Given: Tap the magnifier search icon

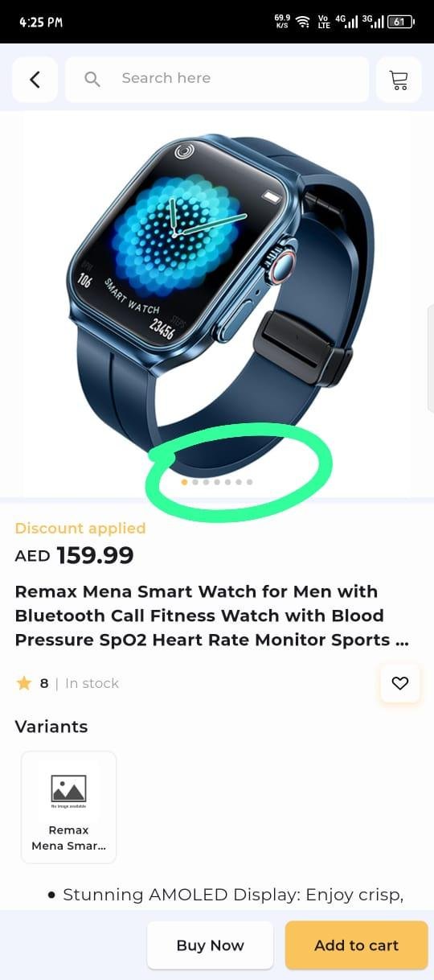Looking at the screenshot, I should click(92, 79).
